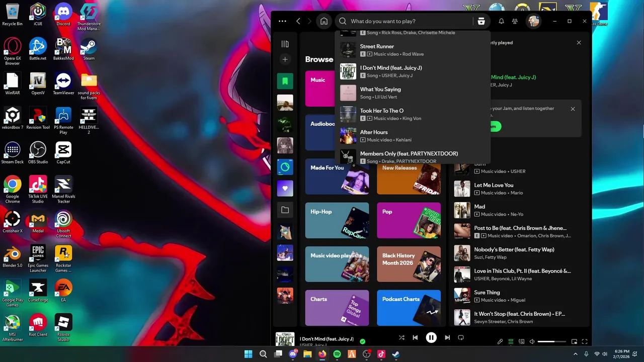Screen dimensions: 644x362
Task: Play 'Love in This Club, Pt. II' track
Action: [518, 275]
